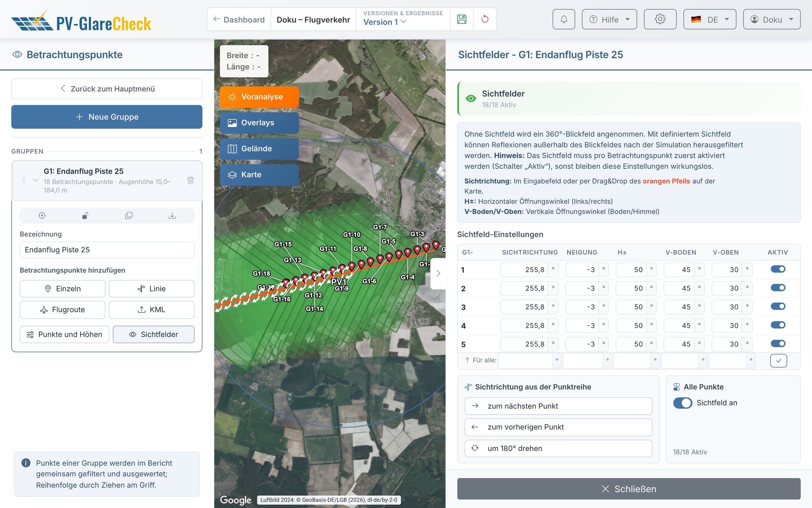The height and width of the screenshot is (508, 812).
Task: Open the Voranalyse map tool
Action: pyautogui.click(x=259, y=97)
